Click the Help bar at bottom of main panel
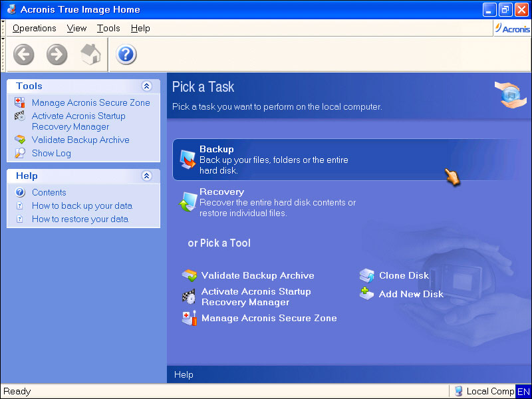The height and width of the screenshot is (399, 532). point(184,374)
